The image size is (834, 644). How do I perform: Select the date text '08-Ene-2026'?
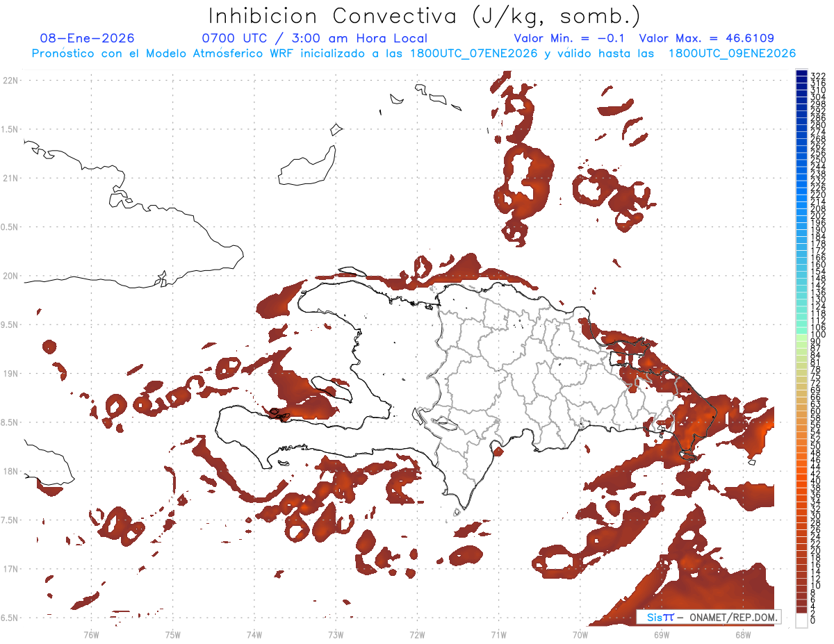[x=88, y=38]
